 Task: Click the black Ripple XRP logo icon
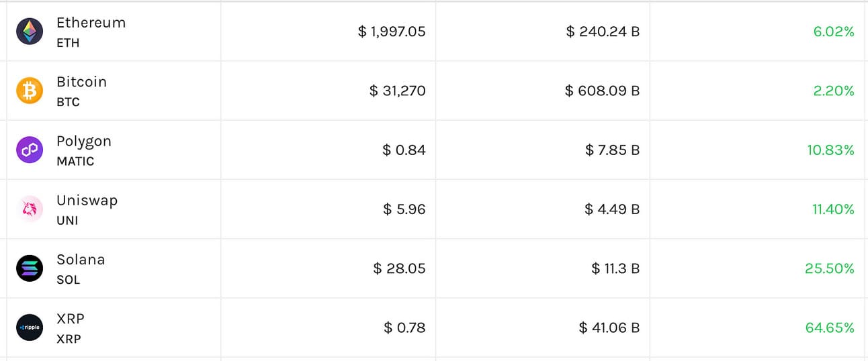coord(30,327)
